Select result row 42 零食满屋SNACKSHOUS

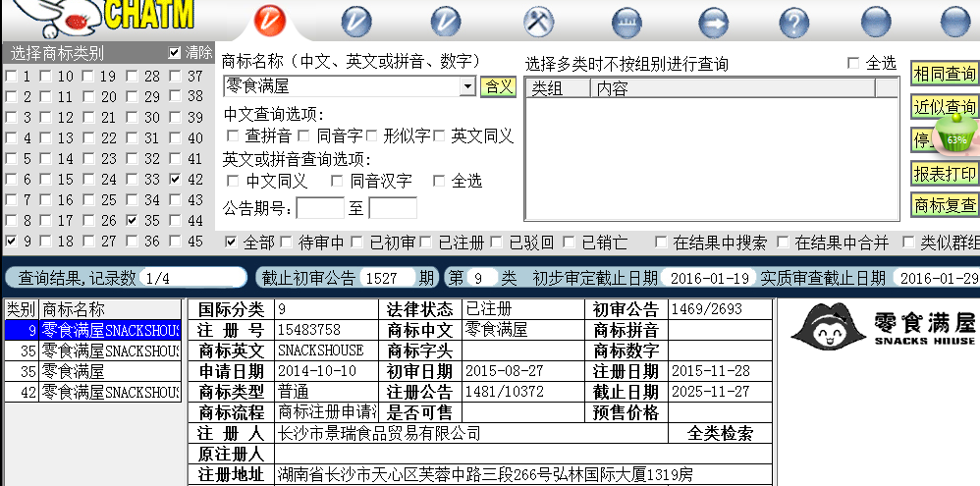click(x=92, y=392)
